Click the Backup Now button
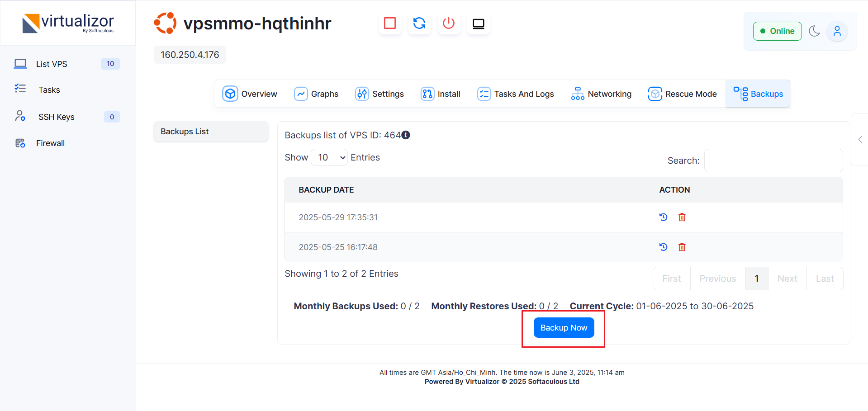 564,328
